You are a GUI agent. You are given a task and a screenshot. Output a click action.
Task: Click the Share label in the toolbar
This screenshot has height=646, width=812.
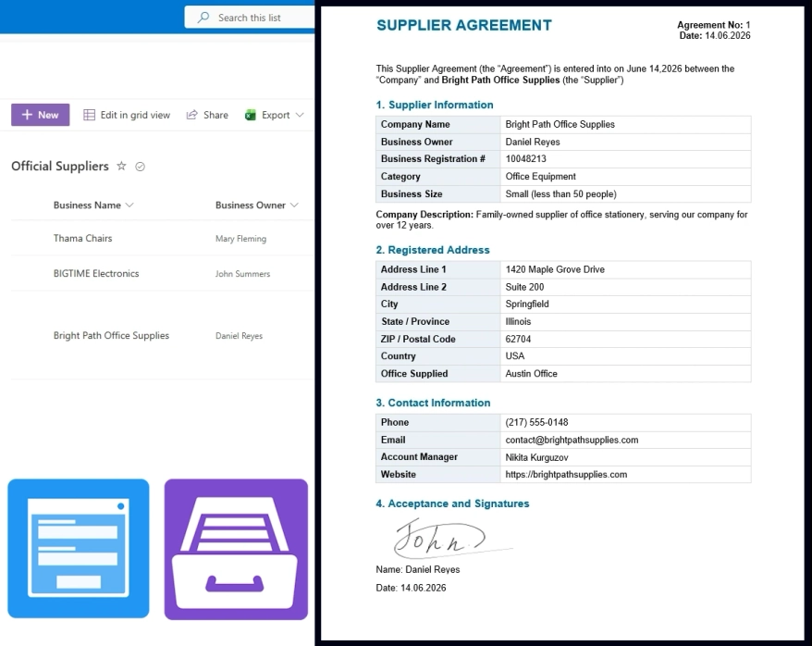[215, 115]
